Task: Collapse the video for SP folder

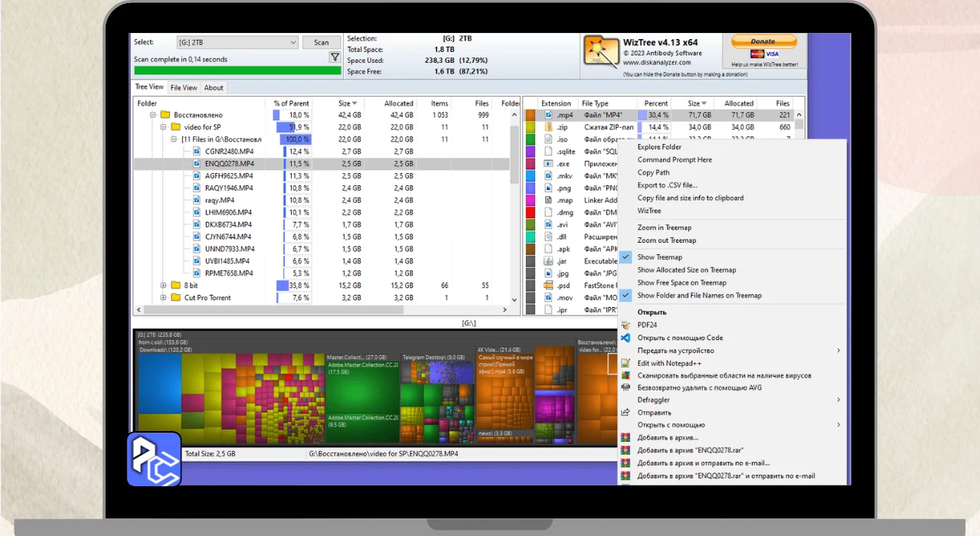Action: coord(163,127)
